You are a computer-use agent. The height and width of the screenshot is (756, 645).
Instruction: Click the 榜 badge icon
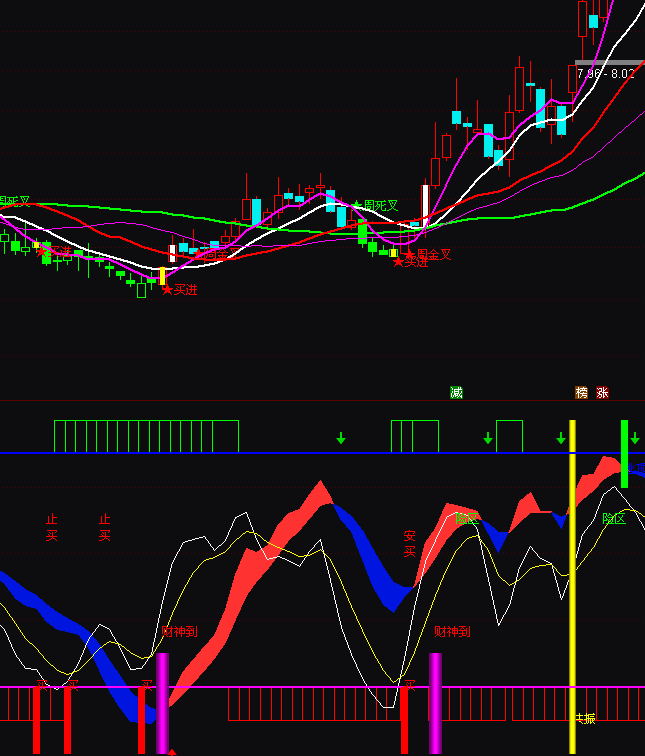click(x=581, y=393)
